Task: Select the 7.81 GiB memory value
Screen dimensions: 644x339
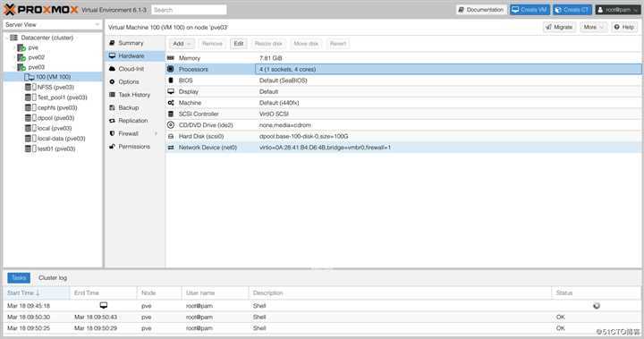Action: pyautogui.click(x=271, y=58)
